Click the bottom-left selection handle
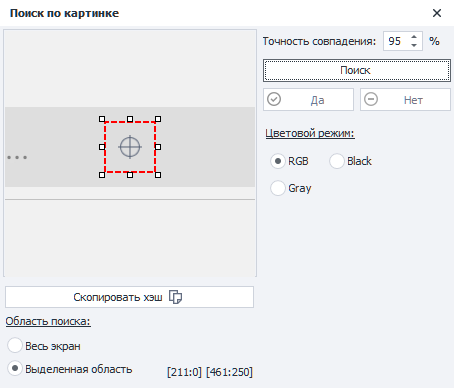This screenshot has height=388, width=454. (x=102, y=175)
